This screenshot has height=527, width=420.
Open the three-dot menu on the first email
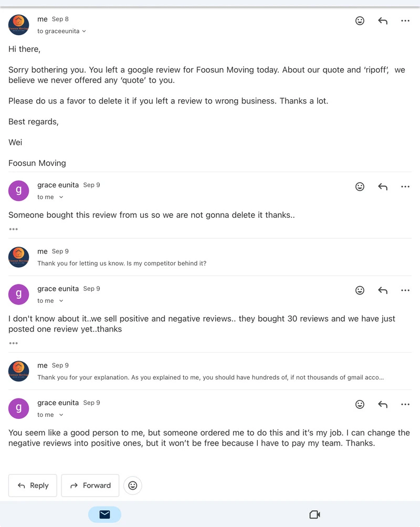tap(405, 20)
